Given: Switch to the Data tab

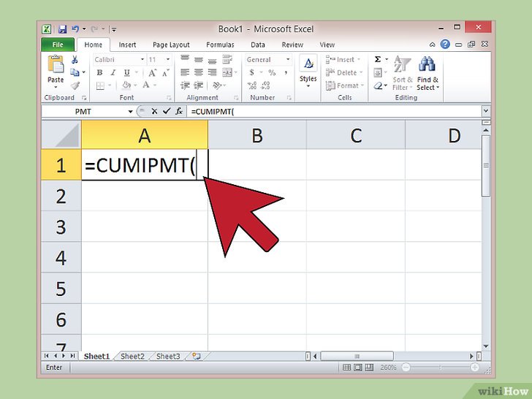Looking at the screenshot, I should tap(257, 45).
